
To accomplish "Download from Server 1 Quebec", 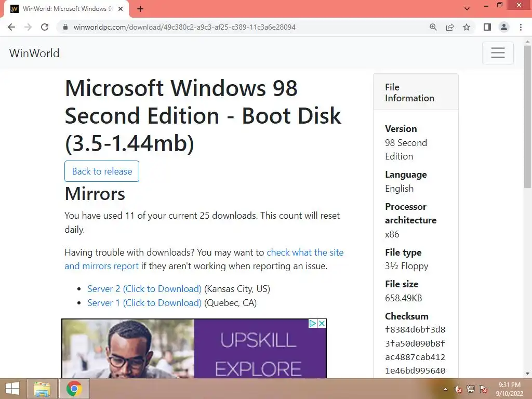I will click(x=144, y=303).
